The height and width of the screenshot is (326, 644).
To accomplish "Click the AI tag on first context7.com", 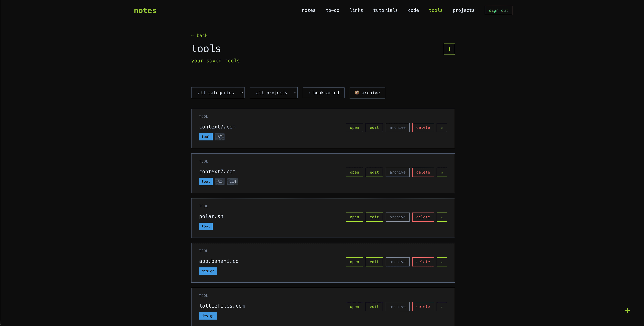I will (x=220, y=137).
